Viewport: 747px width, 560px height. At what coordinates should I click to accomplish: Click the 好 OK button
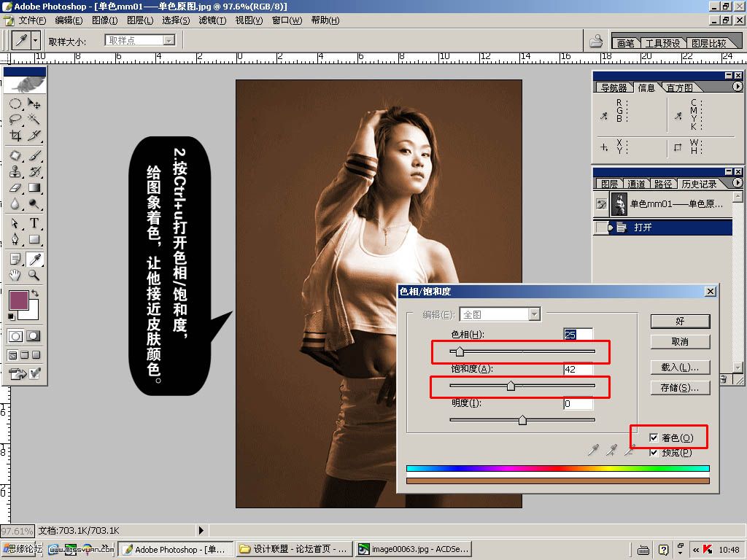[x=680, y=321]
